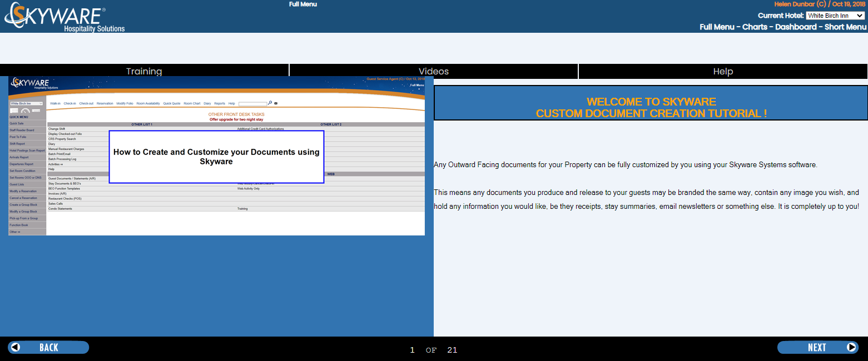
Task: Switch to the Videos tab
Action: 433,71
